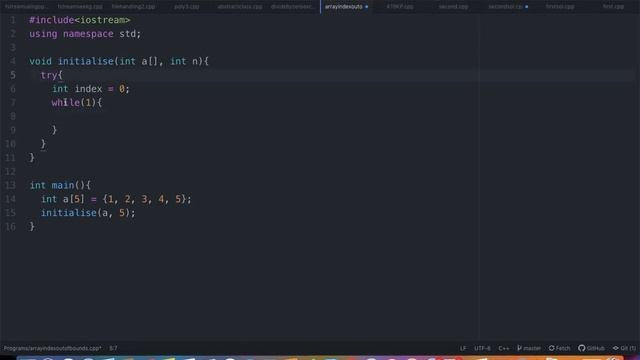This screenshot has height=360, width=640.
Task: Click the modified dot on arrayindexouto tab
Action: coord(367,7)
